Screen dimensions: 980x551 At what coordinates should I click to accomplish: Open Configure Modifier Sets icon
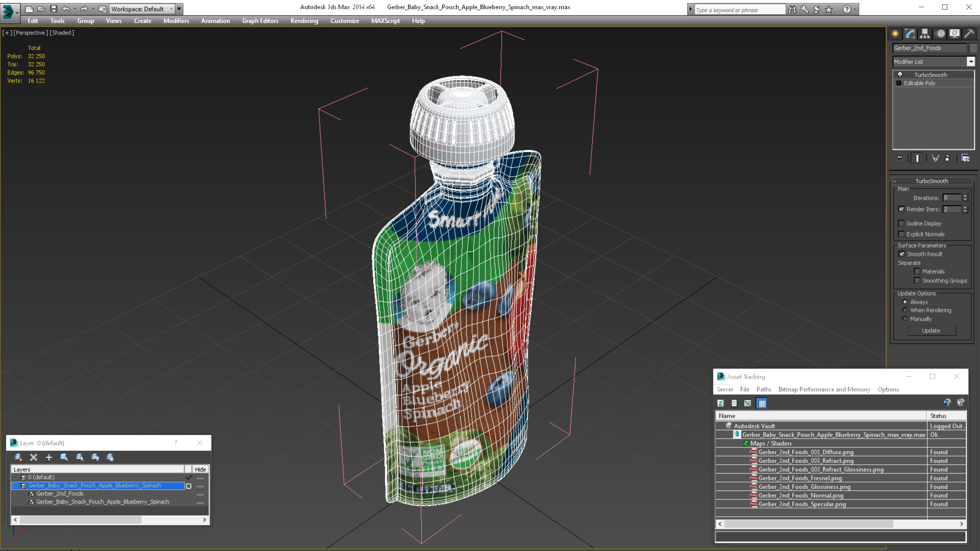[x=966, y=158]
